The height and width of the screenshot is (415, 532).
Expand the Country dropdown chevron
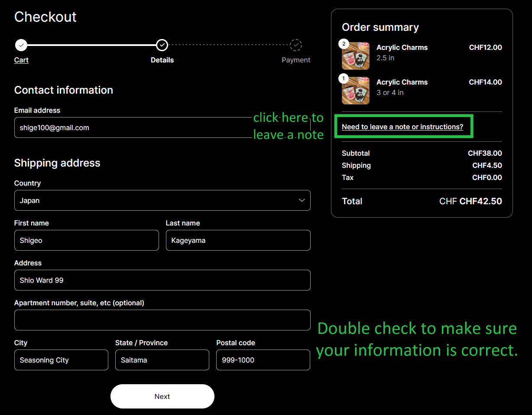(302, 200)
